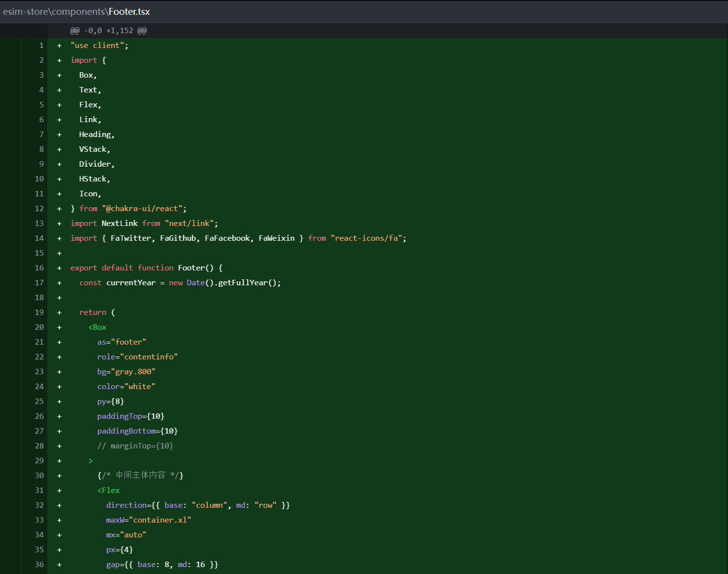Click line number 1 in the gutter
The height and width of the screenshot is (574, 728).
[x=42, y=45]
